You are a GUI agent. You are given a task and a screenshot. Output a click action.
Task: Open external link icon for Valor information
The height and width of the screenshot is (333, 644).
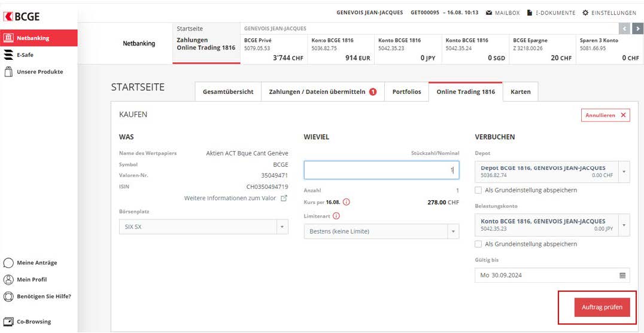click(284, 198)
